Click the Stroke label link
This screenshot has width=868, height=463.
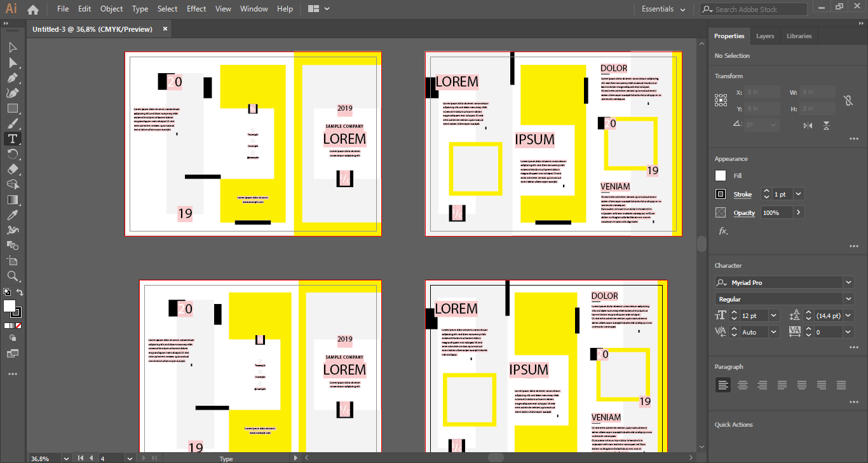[742, 194]
